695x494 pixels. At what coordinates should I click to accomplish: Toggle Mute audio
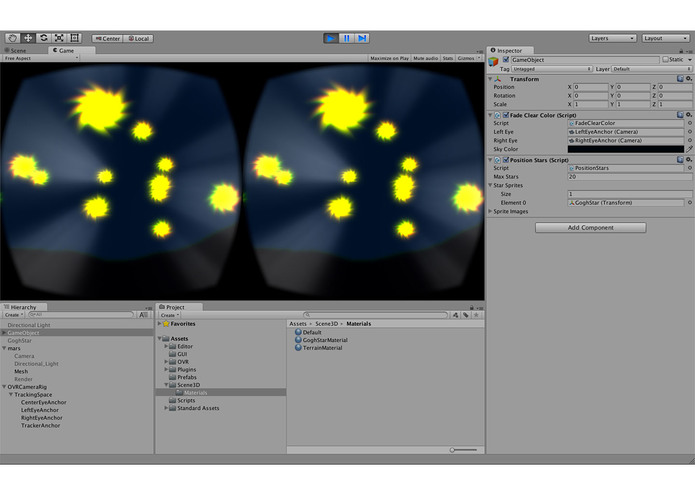pyautogui.click(x=426, y=58)
